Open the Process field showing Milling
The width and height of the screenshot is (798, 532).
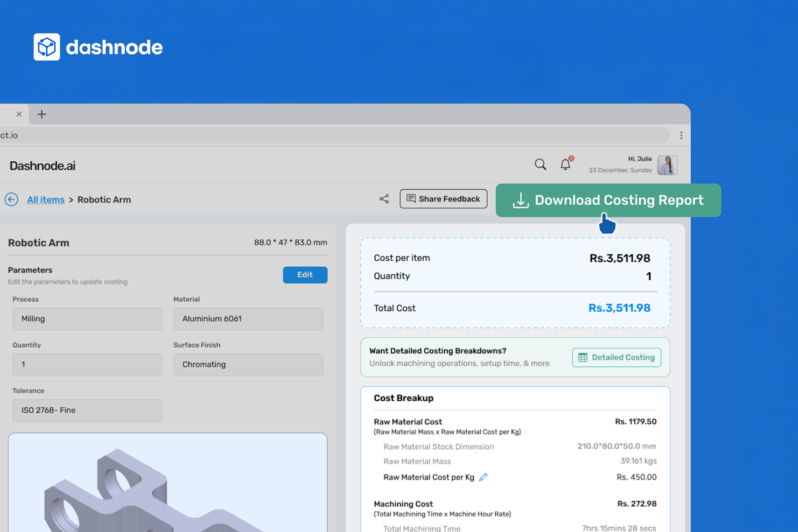tap(87, 319)
